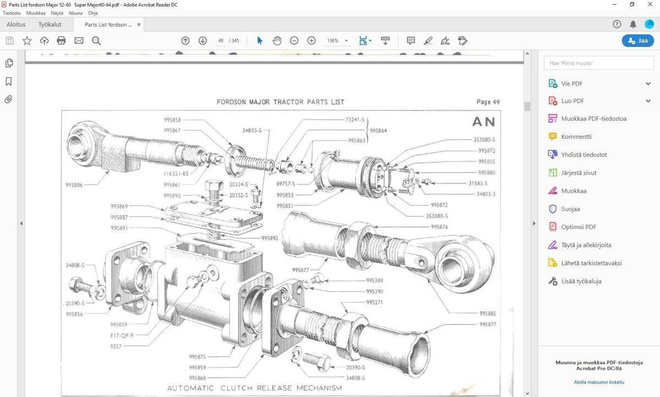Open the Ohje menu
Viewport: 660px width, 397px height.
[93, 13]
